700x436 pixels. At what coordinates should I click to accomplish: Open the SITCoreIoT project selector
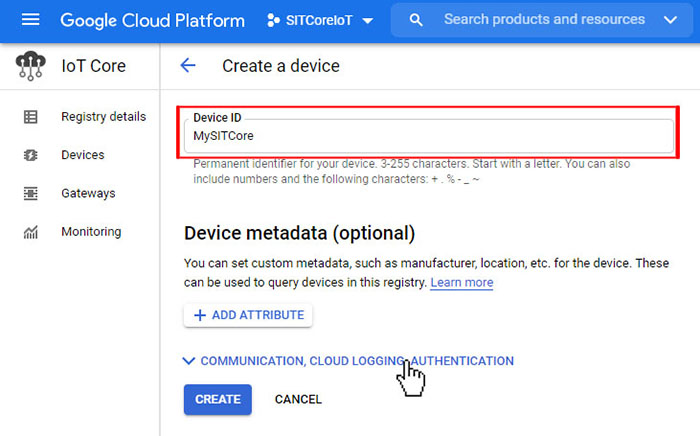pos(320,21)
